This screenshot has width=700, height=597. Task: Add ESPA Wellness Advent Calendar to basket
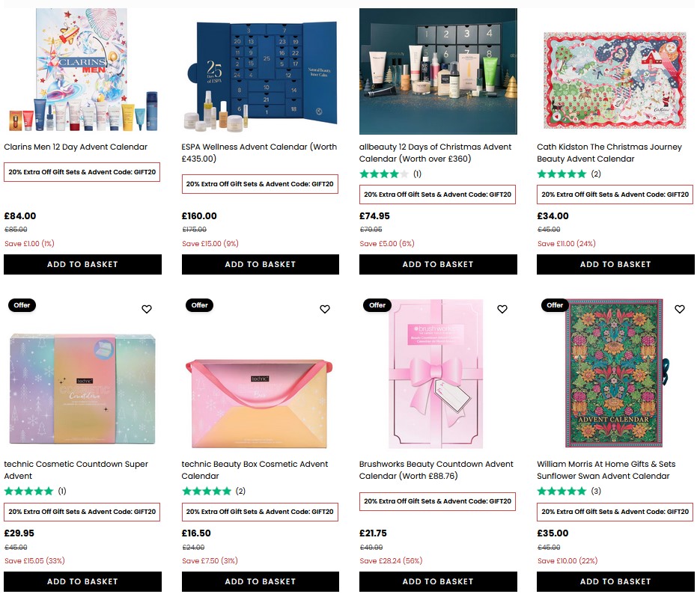tap(260, 264)
